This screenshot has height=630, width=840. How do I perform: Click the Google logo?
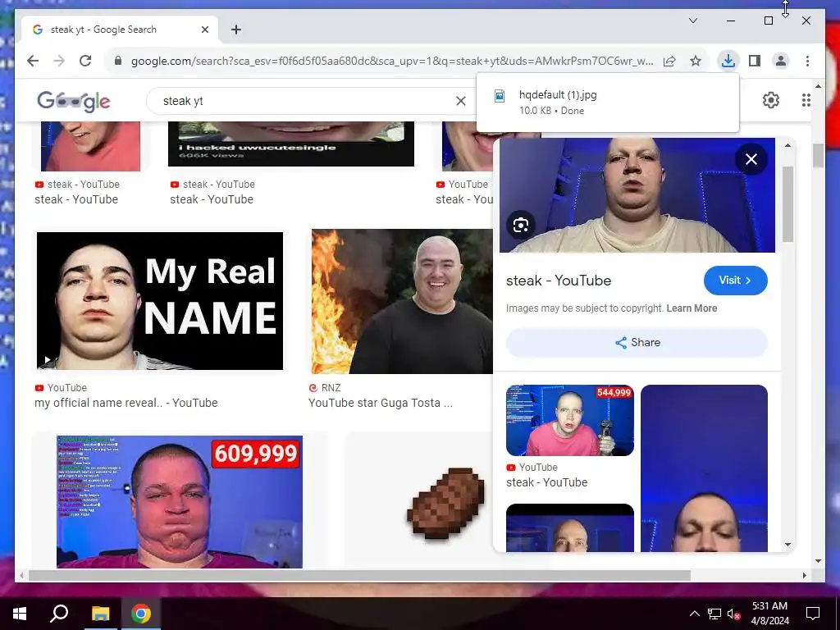point(73,101)
